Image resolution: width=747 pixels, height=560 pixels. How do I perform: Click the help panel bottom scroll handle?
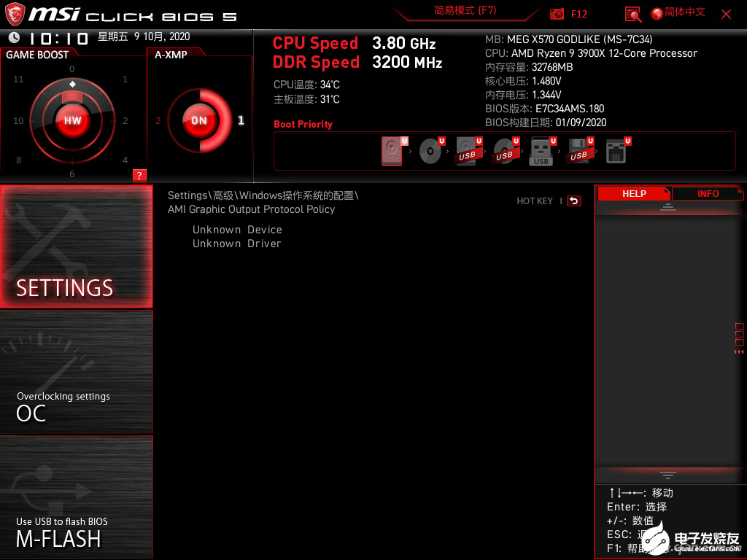tap(668, 475)
